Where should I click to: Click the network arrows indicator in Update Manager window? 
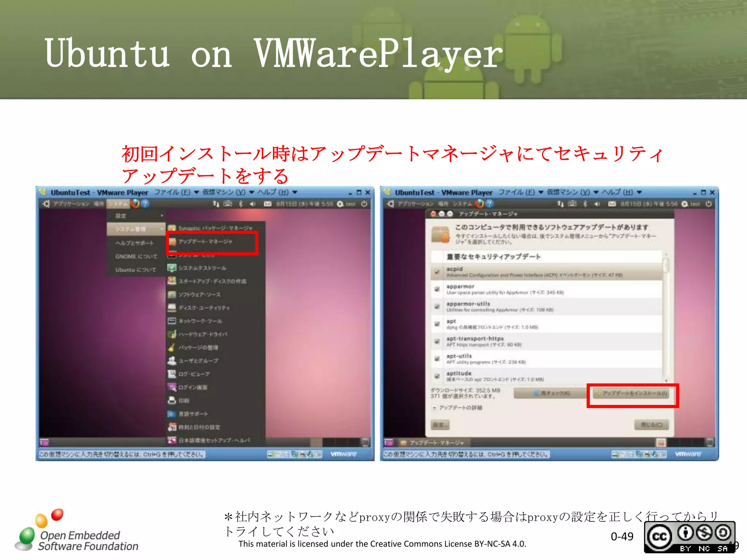click(x=561, y=204)
